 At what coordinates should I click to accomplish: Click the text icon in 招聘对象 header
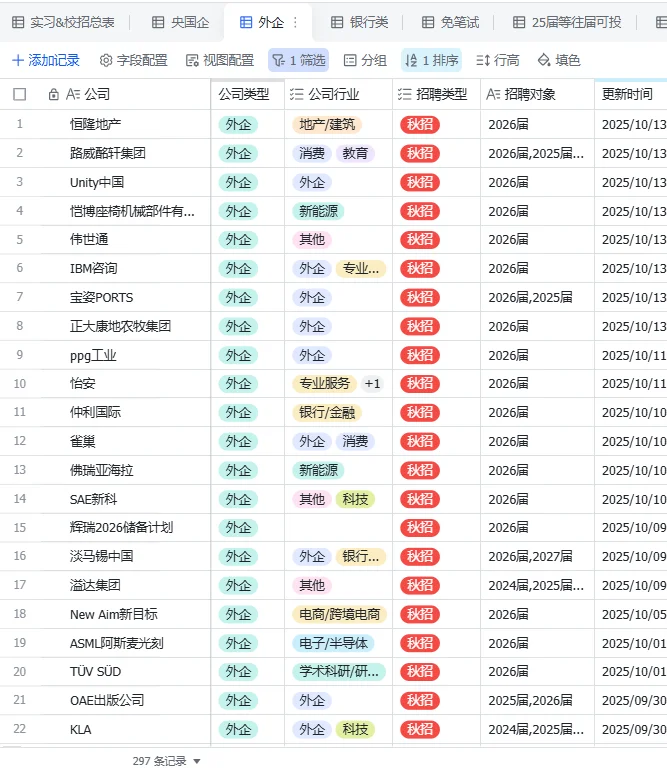[x=493, y=94]
